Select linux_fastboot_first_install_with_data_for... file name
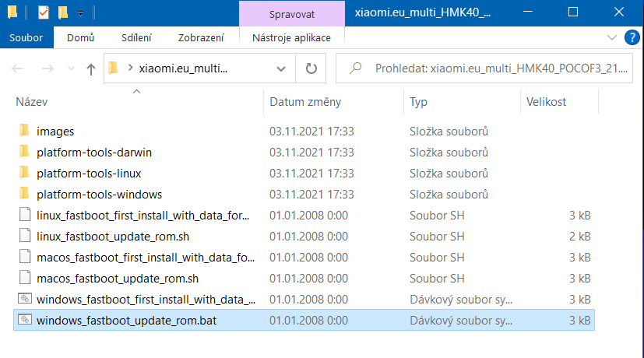Image resolution: width=644 pixels, height=358 pixels. pos(143,215)
